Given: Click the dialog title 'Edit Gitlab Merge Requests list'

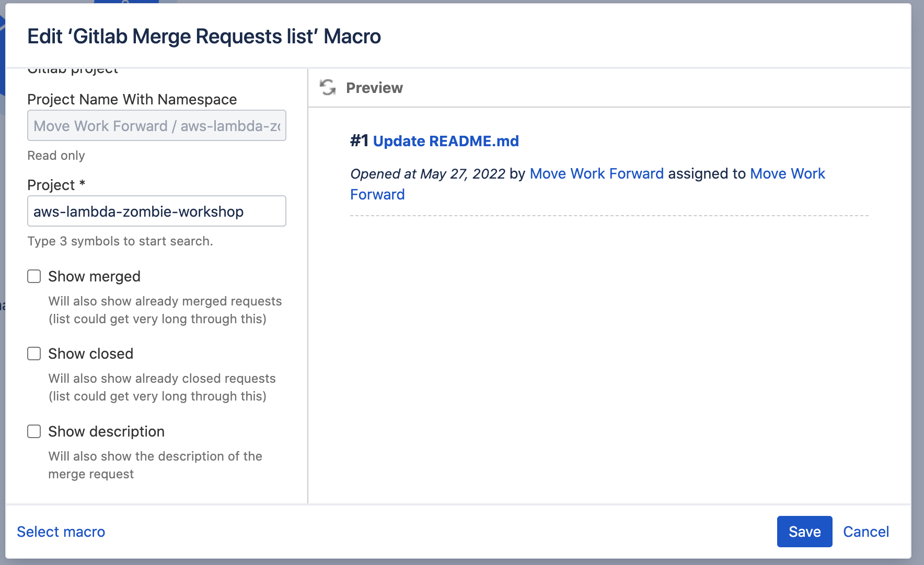Looking at the screenshot, I should pyautogui.click(x=204, y=37).
